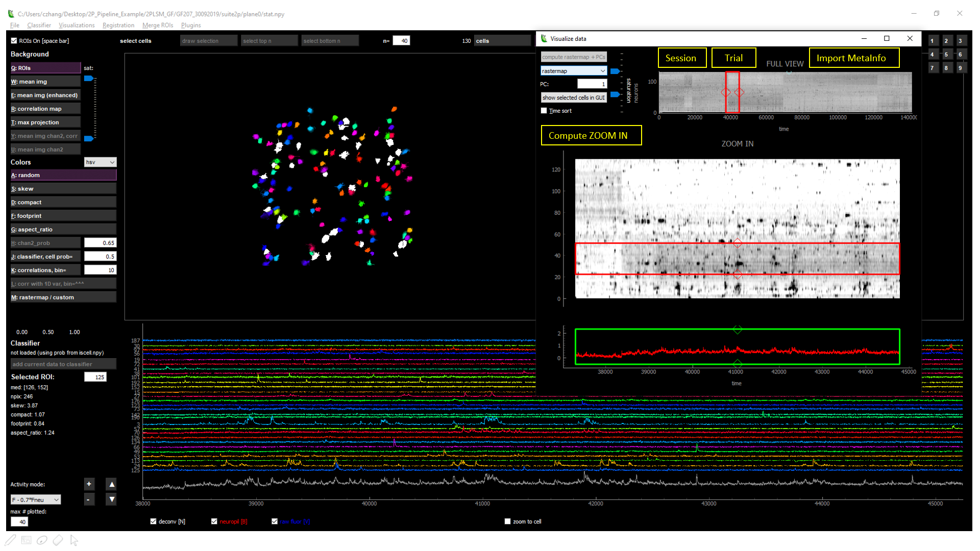Click the upper saturation slider handle in Visualize data
Image resolution: width=980 pixels, height=551 pixels.
click(x=615, y=71)
